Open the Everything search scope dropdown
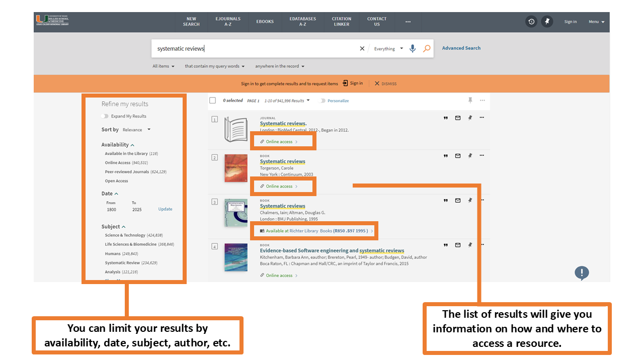The height and width of the screenshot is (362, 644). (388, 49)
